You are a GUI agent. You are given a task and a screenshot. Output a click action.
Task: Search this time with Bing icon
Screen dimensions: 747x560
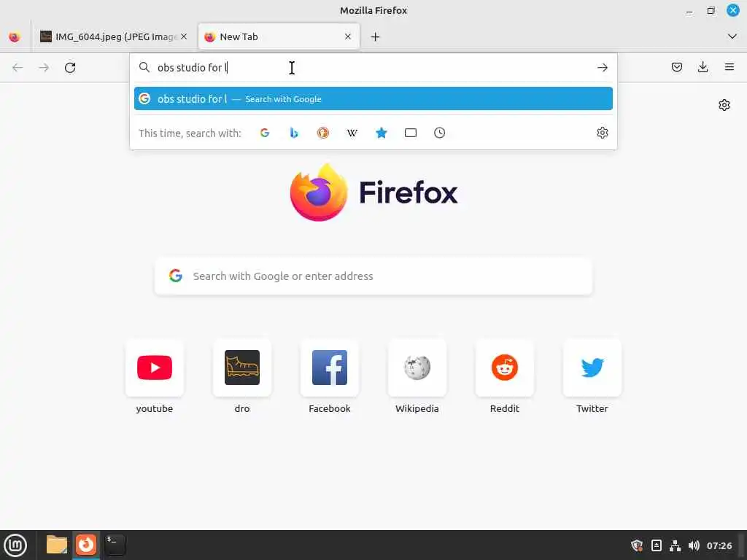(294, 133)
